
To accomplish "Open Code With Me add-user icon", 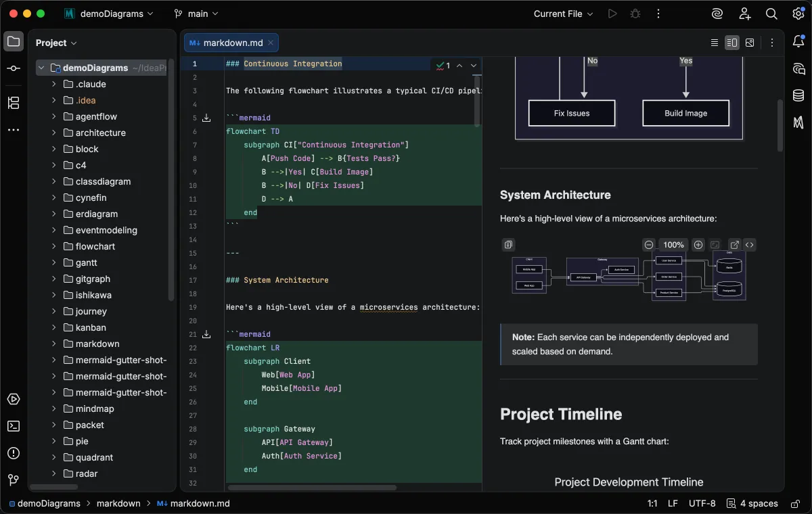I will pyautogui.click(x=744, y=14).
